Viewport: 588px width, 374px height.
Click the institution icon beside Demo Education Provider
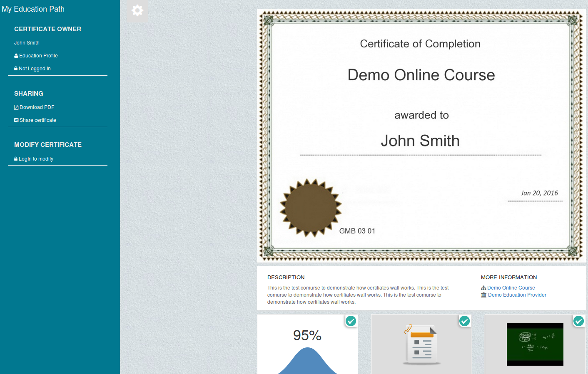(x=483, y=295)
